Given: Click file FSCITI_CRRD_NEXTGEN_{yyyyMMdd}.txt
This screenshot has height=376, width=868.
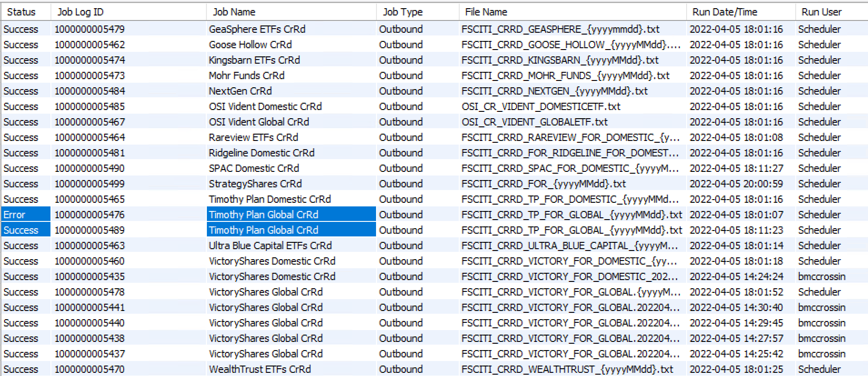Looking at the screenshot, I should [555, 91].
